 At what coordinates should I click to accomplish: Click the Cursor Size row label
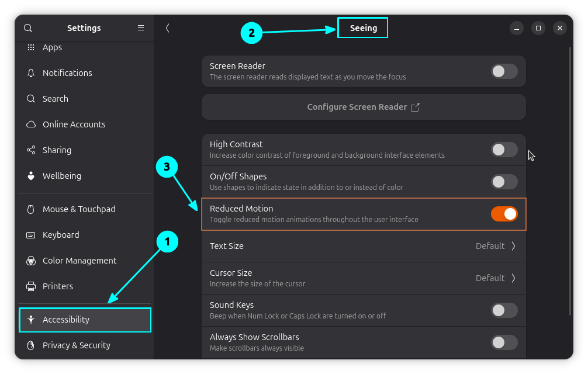click(x=231, y=273)
